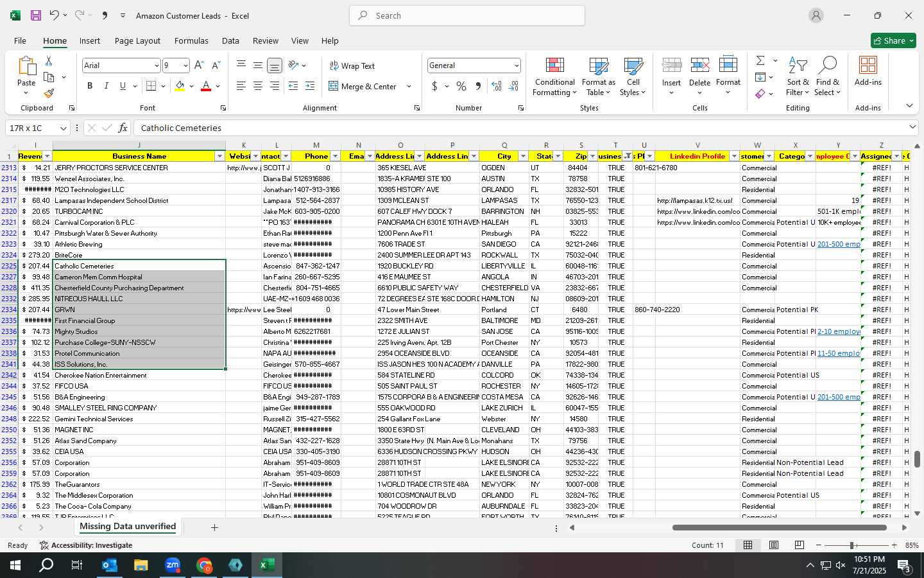The image size is (924, 578).
Task: Open the Data ribbon tab
Action: coord(230,40)
